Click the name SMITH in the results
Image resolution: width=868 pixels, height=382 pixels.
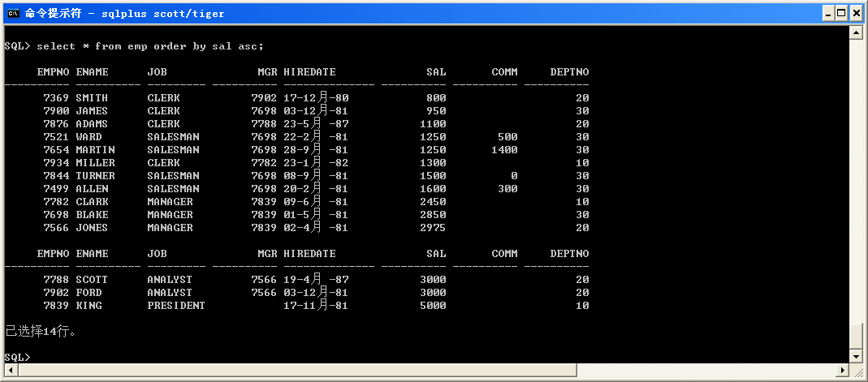coord(92,98)
